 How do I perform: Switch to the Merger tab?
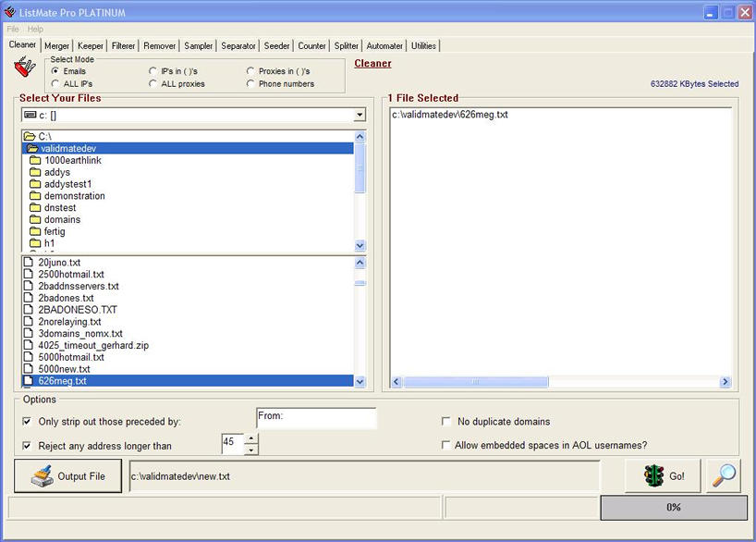[56, 45]
